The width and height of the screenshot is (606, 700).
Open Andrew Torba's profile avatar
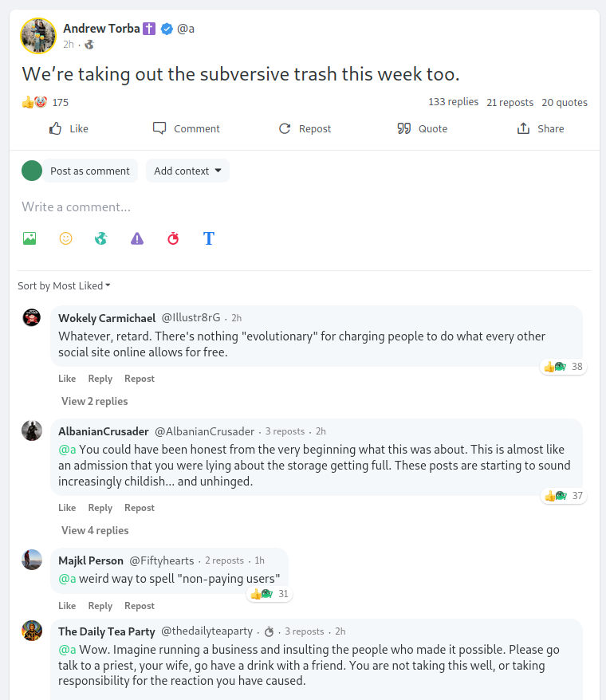click(37, 35)
